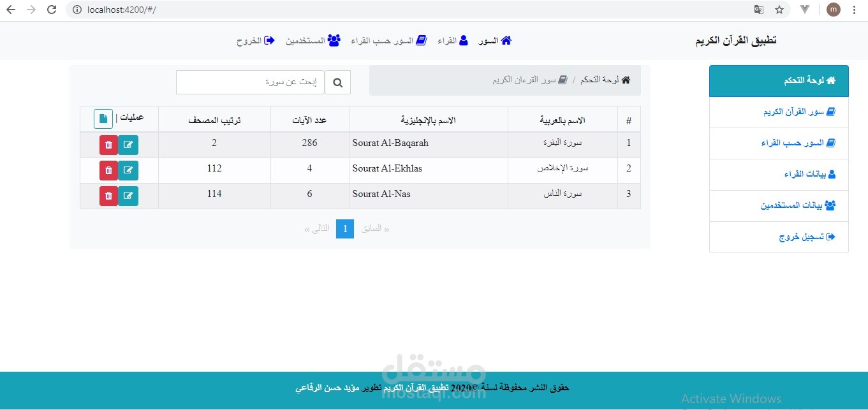Select page 1 in pagination

point(344,228)
